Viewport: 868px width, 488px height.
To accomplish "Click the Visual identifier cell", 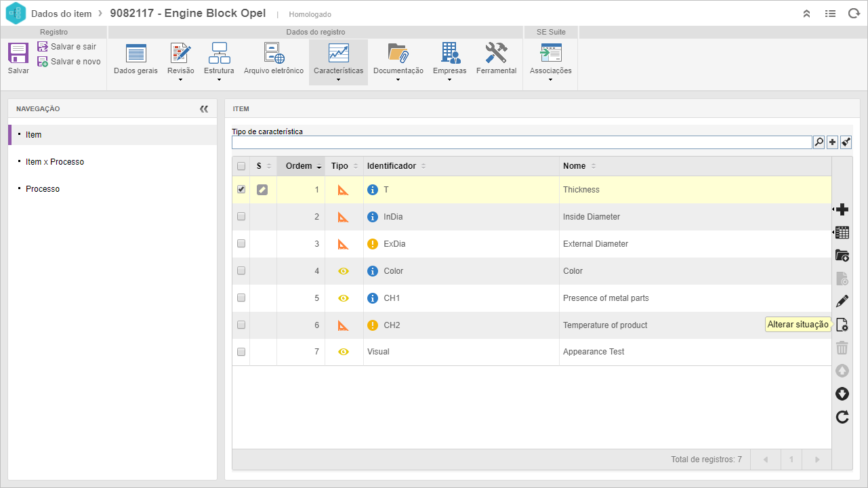I will coord(461,352).
